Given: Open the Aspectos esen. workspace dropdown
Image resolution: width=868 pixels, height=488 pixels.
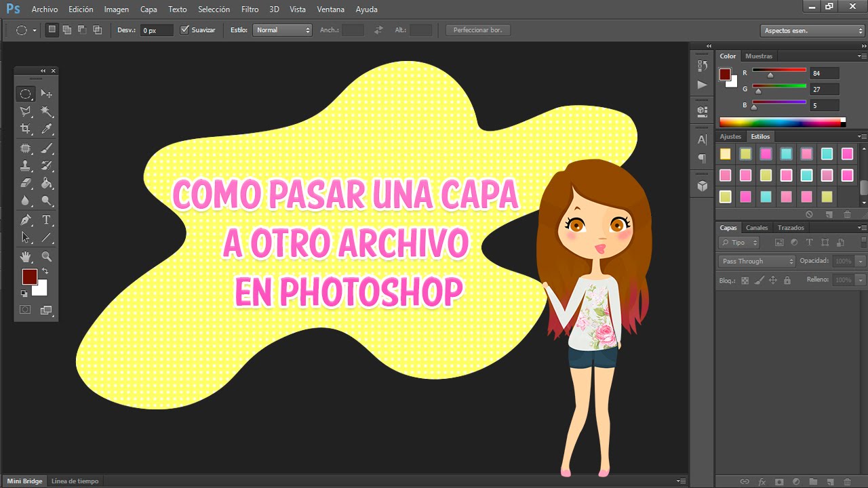Looking at the screenshot, I should point(812,30).
